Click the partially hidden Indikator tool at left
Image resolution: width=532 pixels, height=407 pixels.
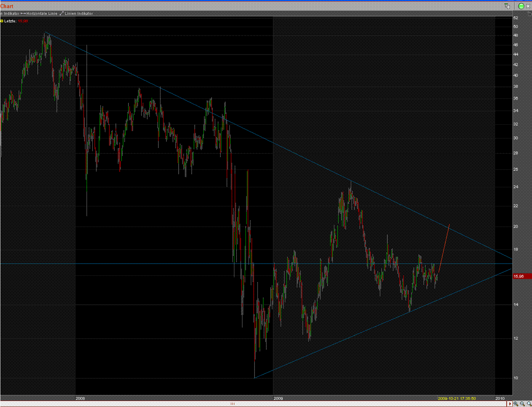(10, 13)
